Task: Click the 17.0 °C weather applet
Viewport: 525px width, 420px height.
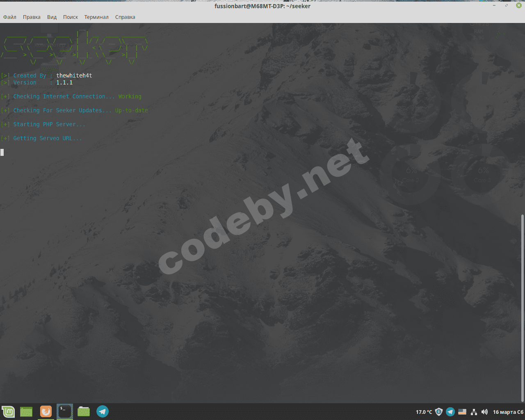Action: [x=424, y=412]
